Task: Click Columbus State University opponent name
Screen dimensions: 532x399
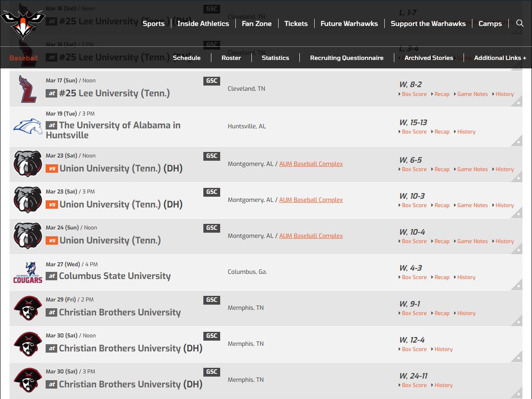Action: [115, 276]
